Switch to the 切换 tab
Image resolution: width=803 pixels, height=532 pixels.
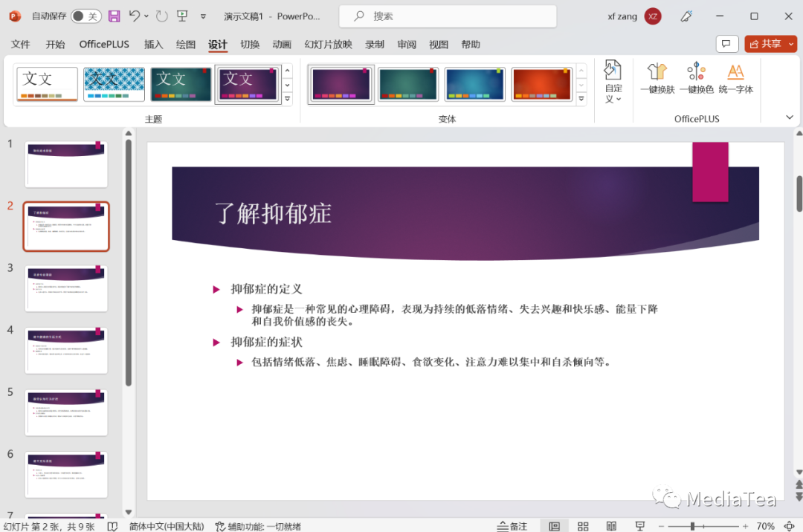pos(250,45)
